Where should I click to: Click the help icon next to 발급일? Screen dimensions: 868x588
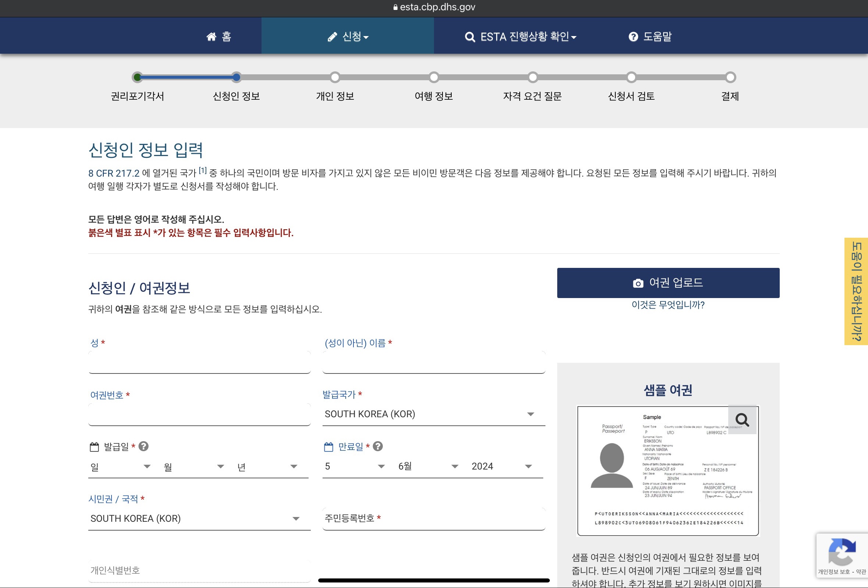pos(143,446)
